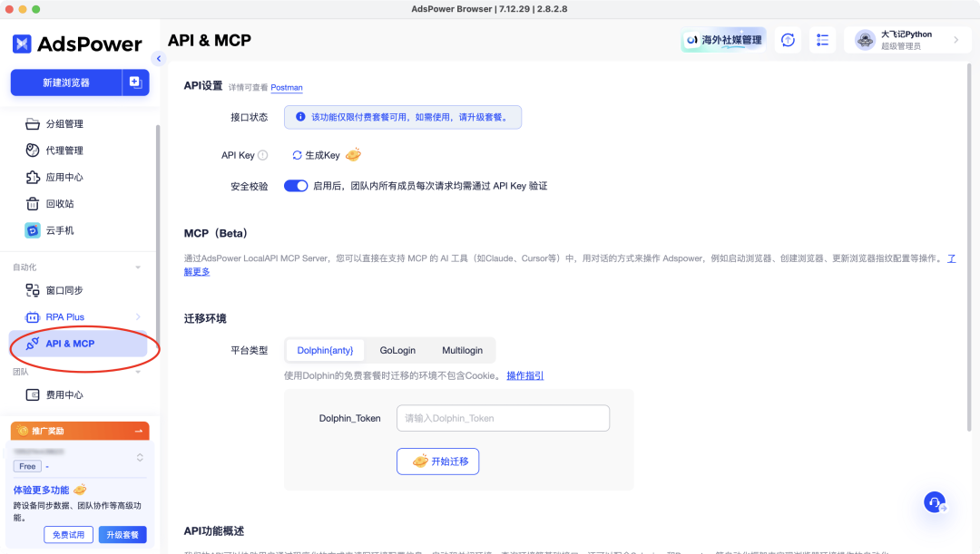Open the Postman documentation link

pyautogui.click(x=286, y=87)
